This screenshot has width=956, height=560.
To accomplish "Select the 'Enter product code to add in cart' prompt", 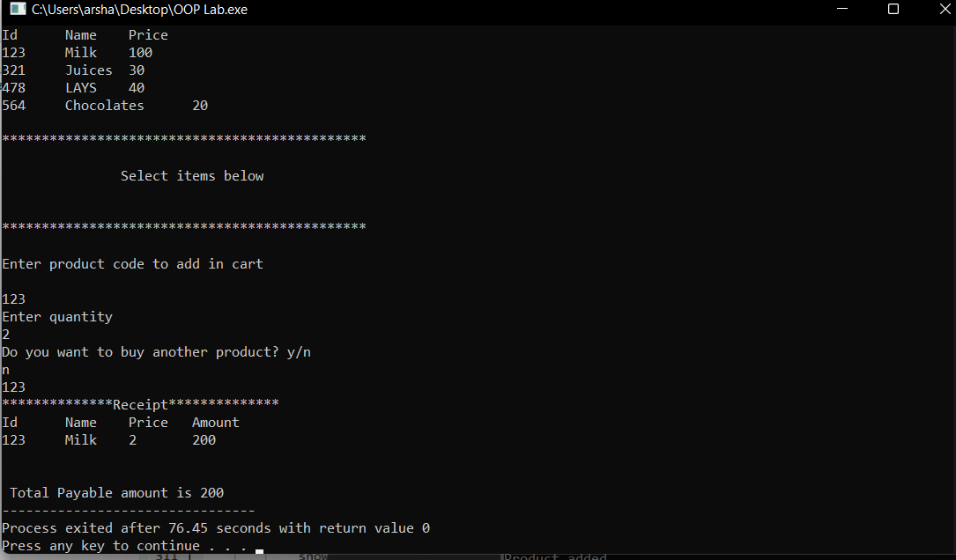I will (x=131, y=263).
